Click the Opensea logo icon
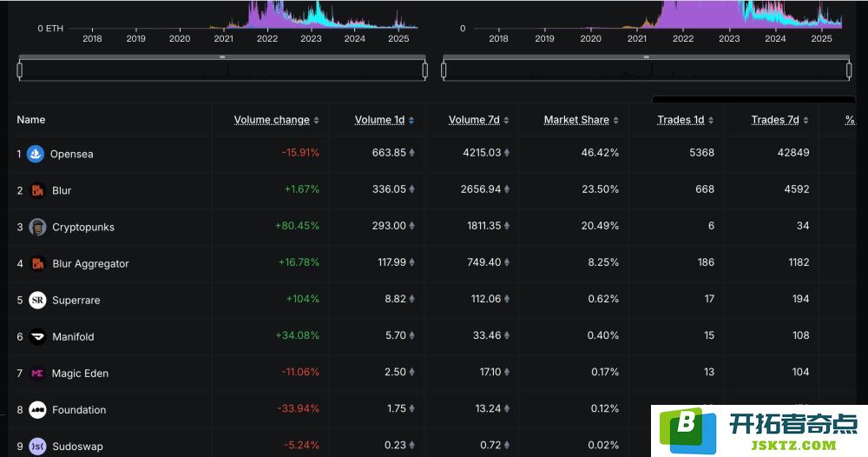868x457 pixels. click(x=36, y=154)
